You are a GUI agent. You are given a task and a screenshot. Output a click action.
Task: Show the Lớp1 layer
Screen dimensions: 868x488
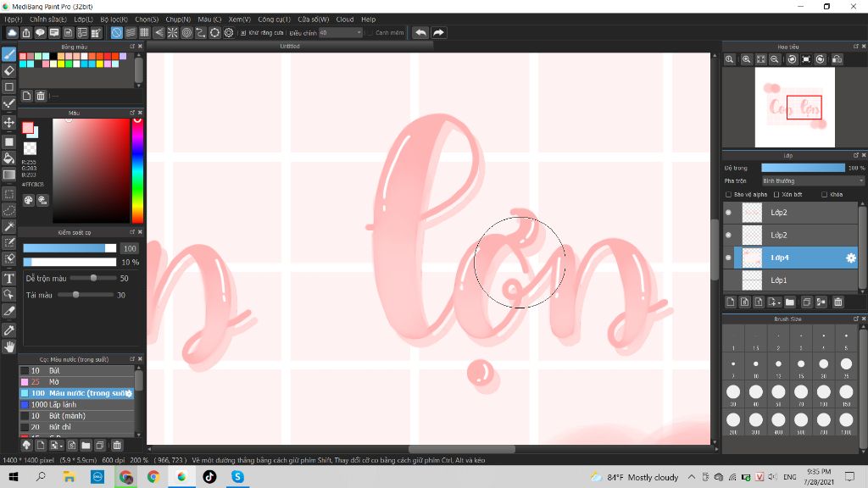tap(728, 280)
